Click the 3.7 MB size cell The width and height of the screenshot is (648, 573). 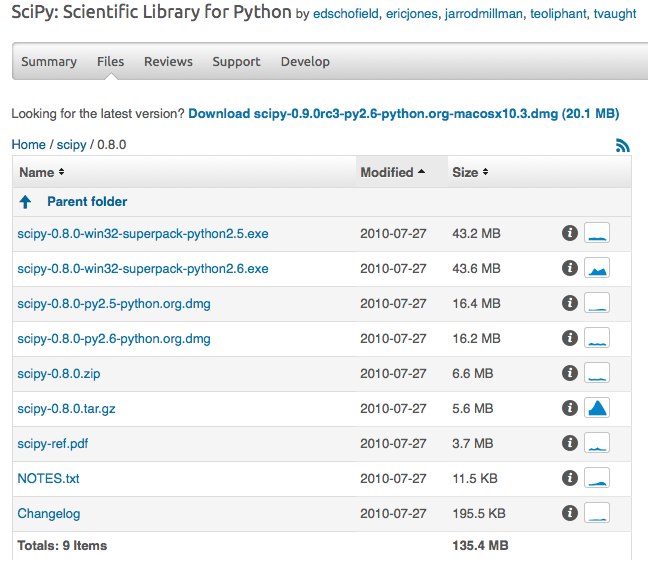(x=473, y=444)
